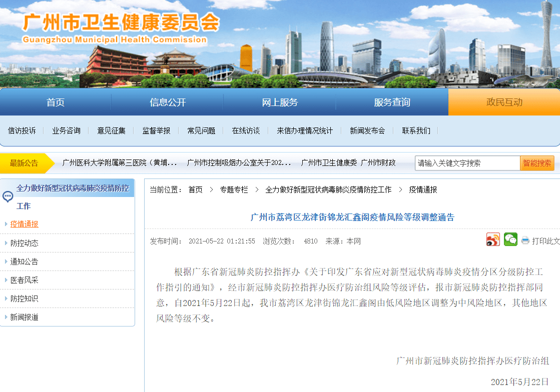This screenshot has width=560, height=392.
Task: Click the 智能搜索 button
Action: [537, 163]
